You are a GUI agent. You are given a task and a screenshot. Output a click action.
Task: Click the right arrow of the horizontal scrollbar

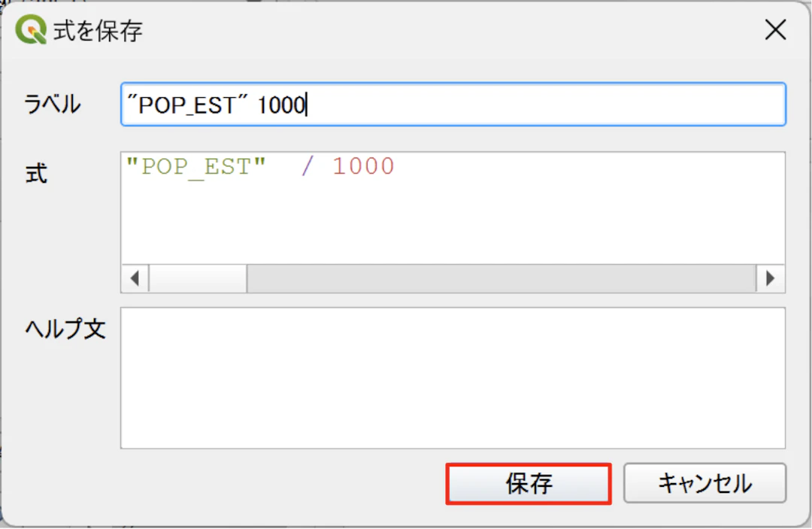770,278
